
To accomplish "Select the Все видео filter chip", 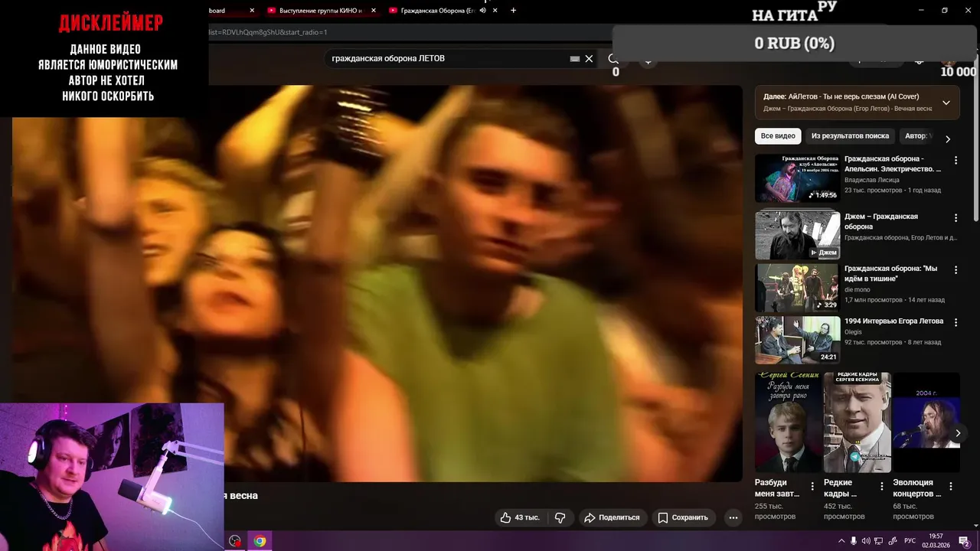I will pos(778,136).
